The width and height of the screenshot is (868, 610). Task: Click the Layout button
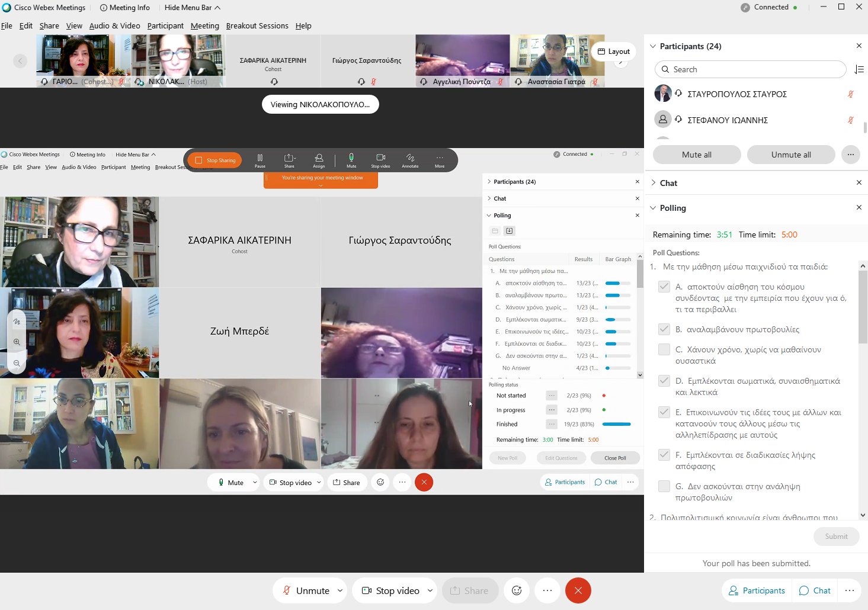tap(613, 52)
